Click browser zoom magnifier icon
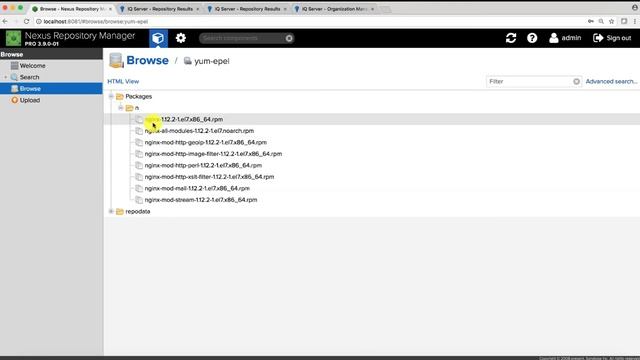 coord(601,21)
